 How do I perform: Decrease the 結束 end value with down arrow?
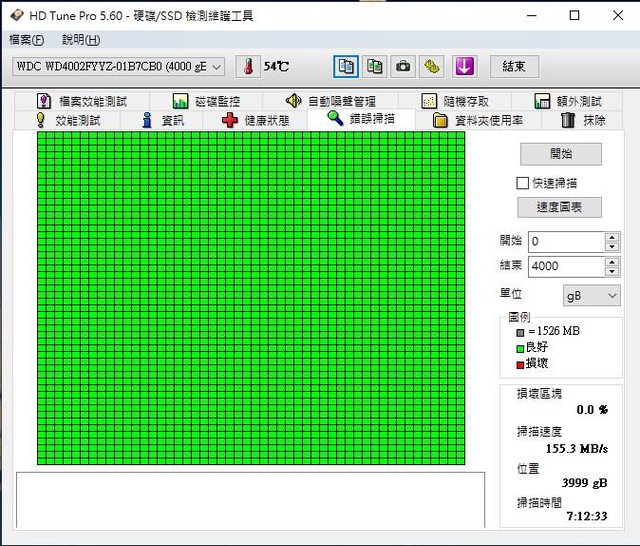coord(611,271)
